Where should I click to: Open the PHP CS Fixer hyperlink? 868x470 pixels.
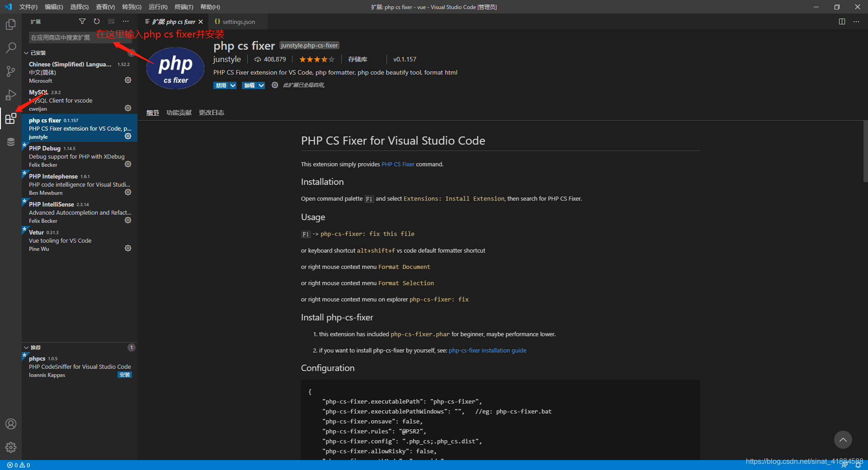[398, 164]
